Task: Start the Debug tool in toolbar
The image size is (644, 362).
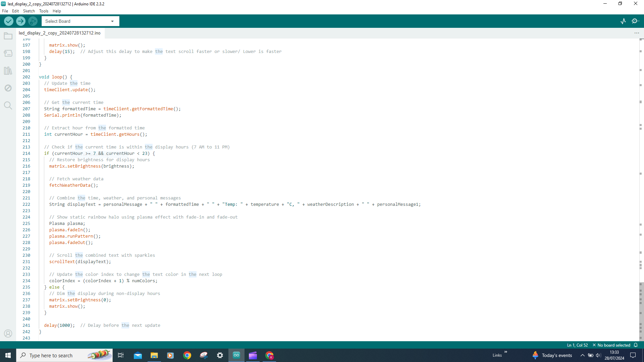Action: pyautogui.click(x=33, y=21)
